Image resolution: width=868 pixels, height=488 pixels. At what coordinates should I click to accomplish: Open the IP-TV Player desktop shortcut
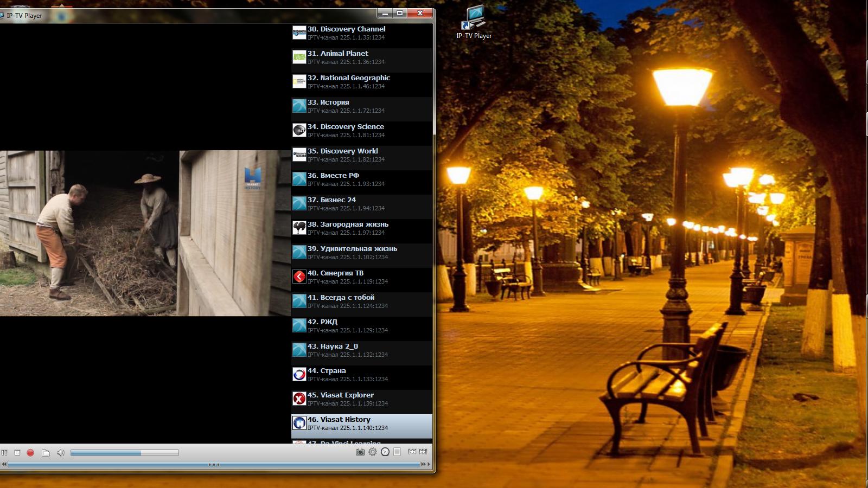[x=474, y=22]
